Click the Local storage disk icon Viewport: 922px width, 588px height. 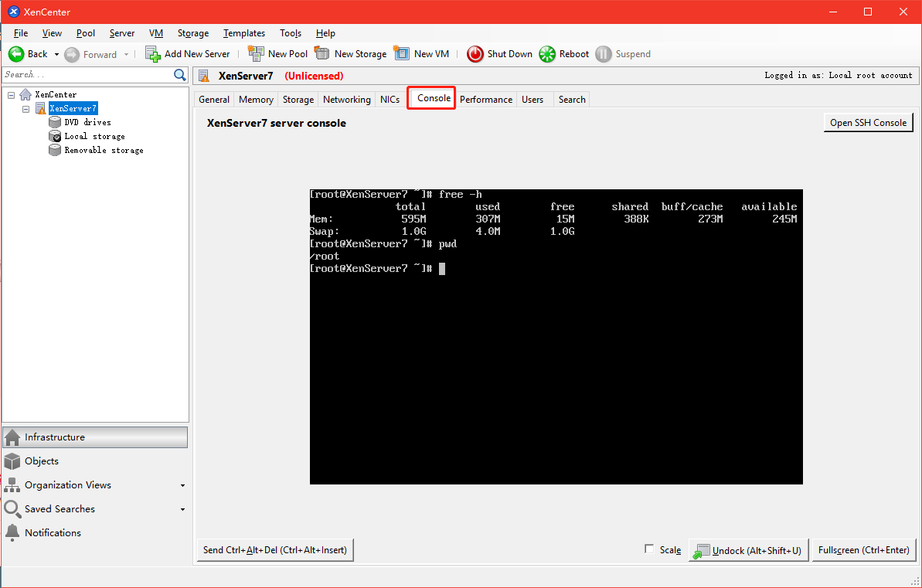pyautogui.click(x=55, y=137)
